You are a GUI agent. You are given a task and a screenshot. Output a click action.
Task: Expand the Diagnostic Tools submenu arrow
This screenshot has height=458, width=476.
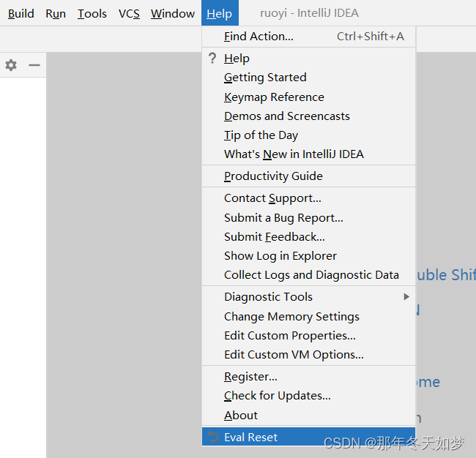tap(406, 297)
